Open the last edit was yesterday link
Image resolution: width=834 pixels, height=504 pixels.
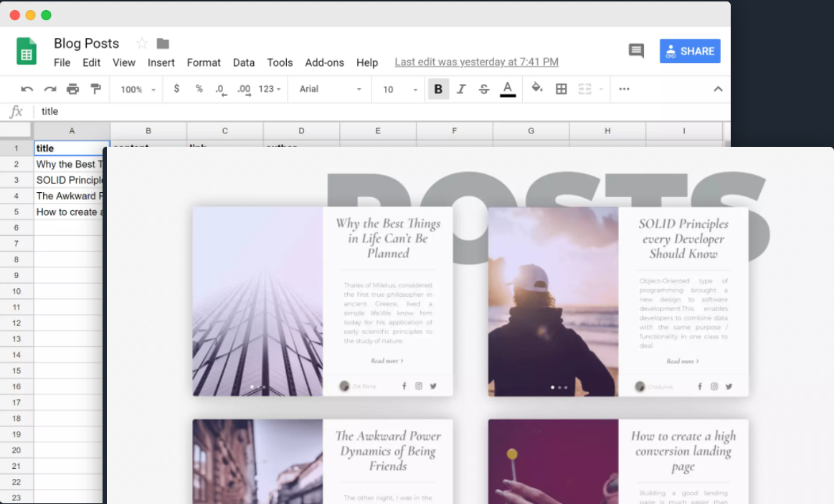pyautogui.click(x=476, y=62)
